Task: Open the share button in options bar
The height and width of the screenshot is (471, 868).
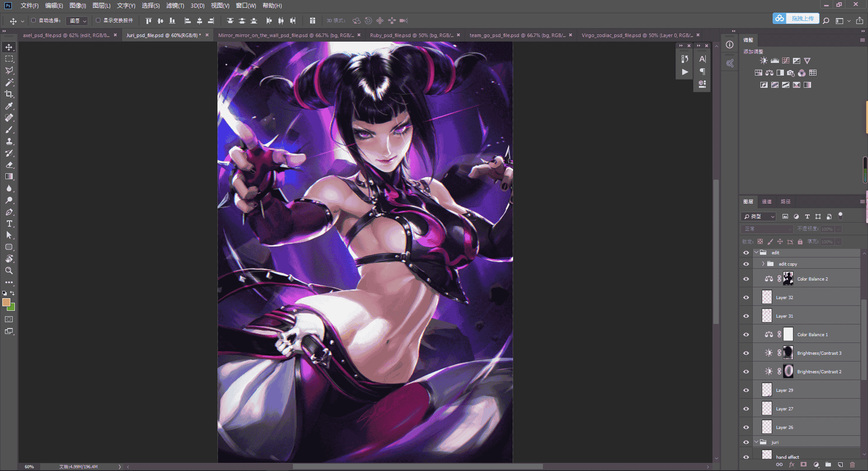Action: [x=859, y=21]
